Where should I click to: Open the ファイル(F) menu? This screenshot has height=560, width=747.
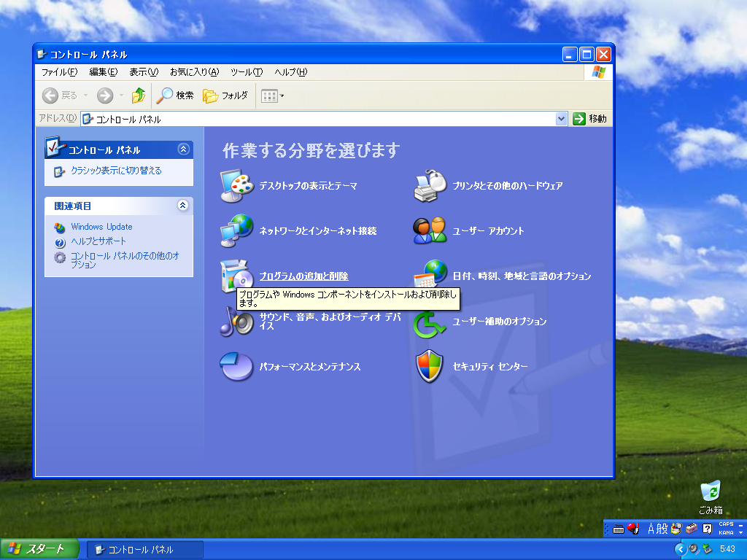(x=59, y=72)
